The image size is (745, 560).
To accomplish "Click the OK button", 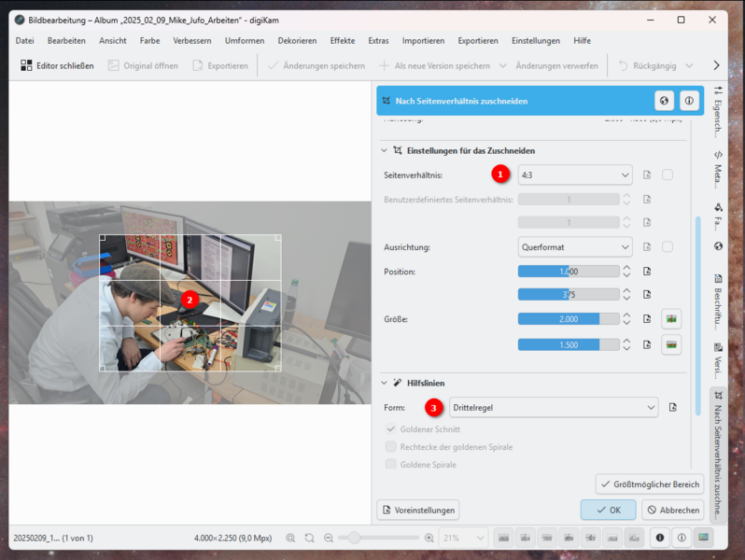I will click(x=608, y=511).
